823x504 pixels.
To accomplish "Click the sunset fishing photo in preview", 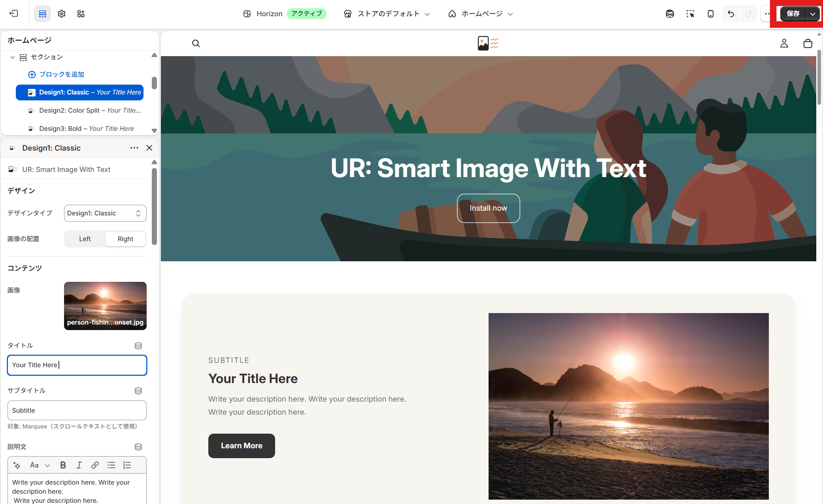I will [629, 406].
